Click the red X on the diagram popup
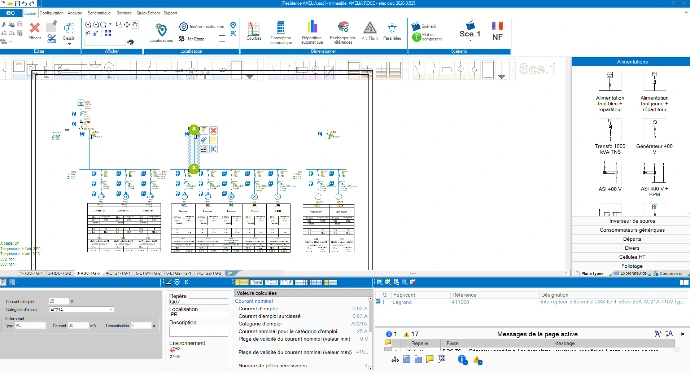 [x=213, y=130]
